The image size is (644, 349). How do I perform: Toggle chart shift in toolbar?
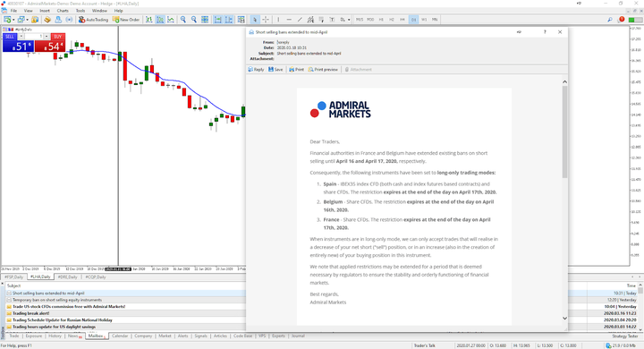pyautogui.click(x=228, y=20)
